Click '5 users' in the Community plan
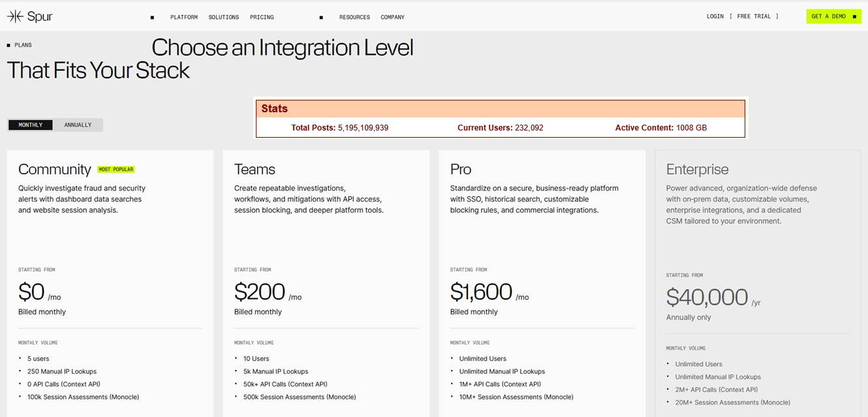Screen dimensions: 868x417 38,359
